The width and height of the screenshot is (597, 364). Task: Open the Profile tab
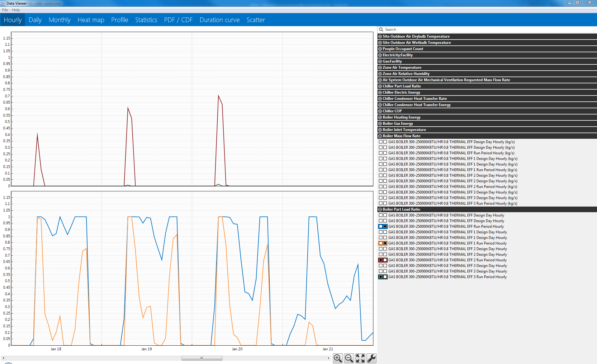(120, 20)
